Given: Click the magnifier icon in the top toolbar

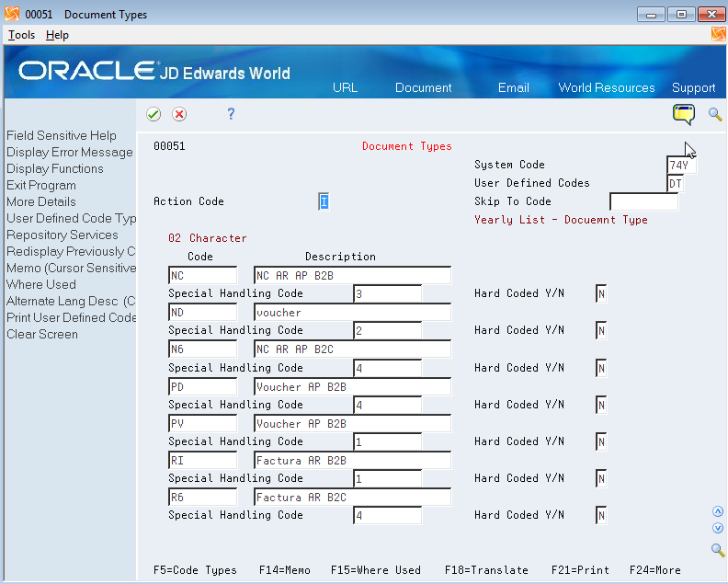Looking at the screenshot, I should (x=715, y=114).
